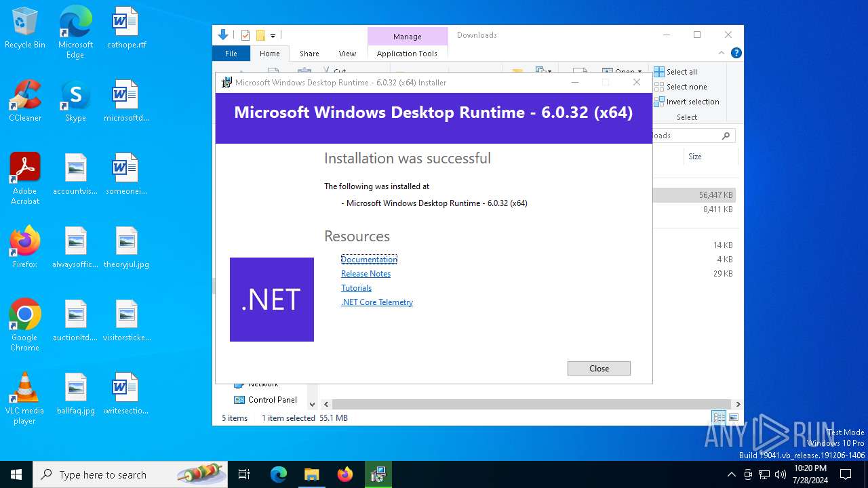Click the .NET logo in the installer
The width and height of the screenshot is (868, 488).
click(272, 300)
